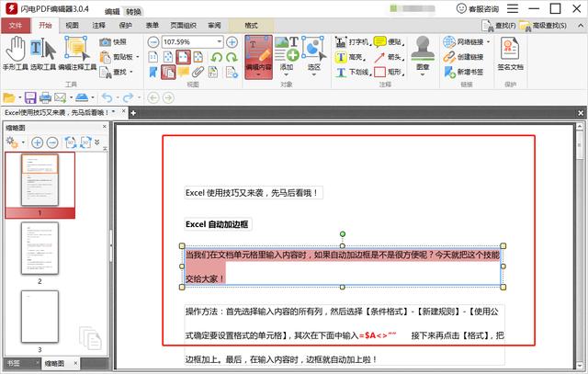This screenshot has width=588, height=374.
Task: Click the 编辑注释工具 icon
Action: click(x=75, y=53)
